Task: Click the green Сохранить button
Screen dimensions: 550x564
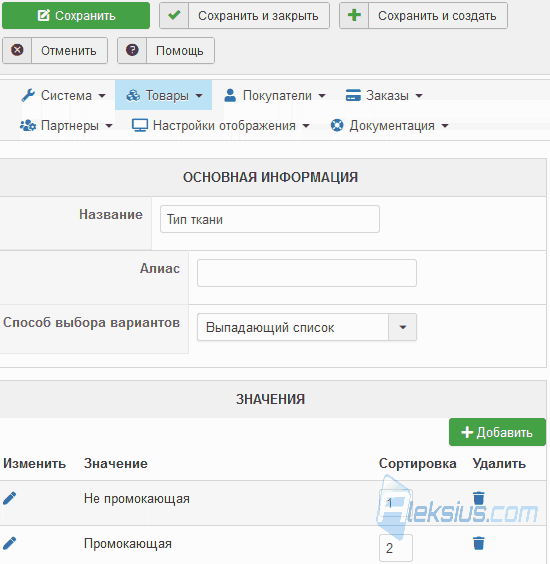Action: pyautogui.click(x=76, y=15)
